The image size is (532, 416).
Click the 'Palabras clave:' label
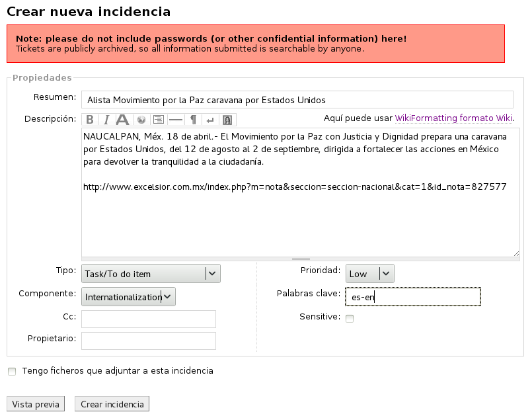tap(309, 294)
